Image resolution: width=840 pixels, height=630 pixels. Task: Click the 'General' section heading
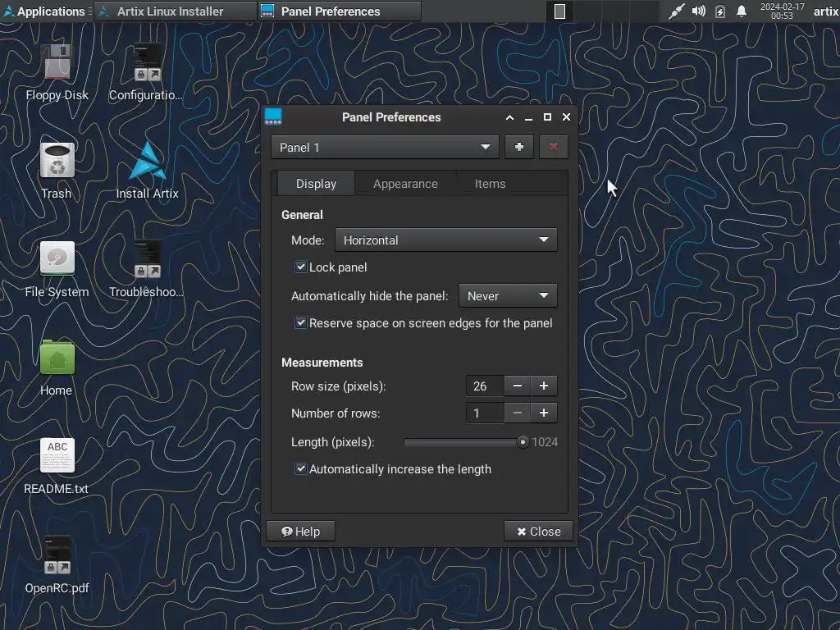point(302,215)
